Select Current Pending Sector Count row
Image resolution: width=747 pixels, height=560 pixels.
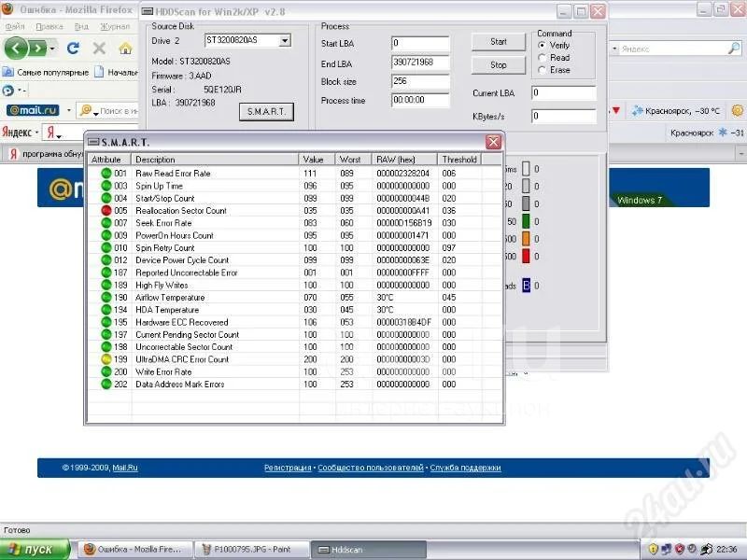coord(294,334)
